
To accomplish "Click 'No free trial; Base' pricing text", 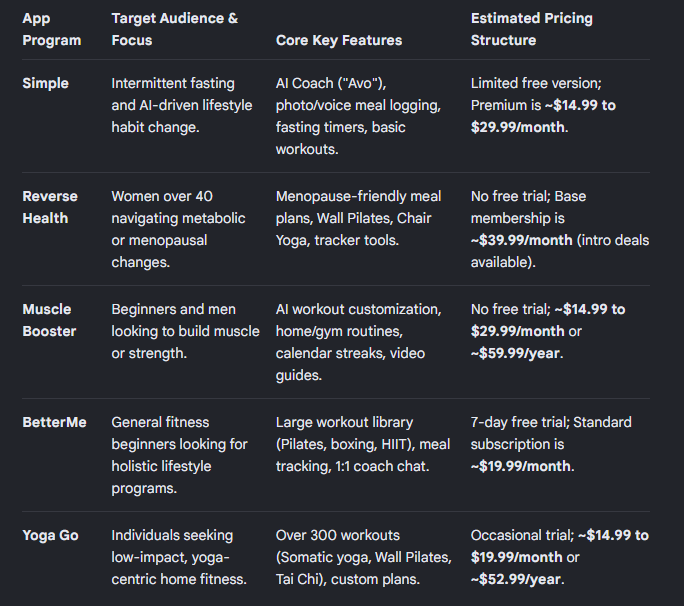I will pos(528,196).
